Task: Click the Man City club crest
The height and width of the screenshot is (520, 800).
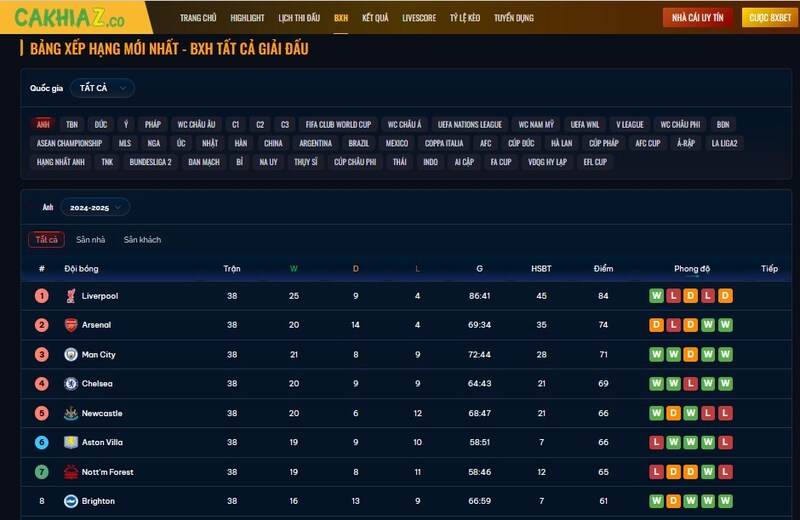Action: (70, 355)
